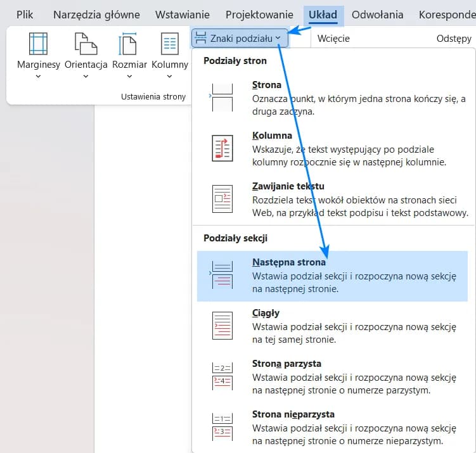Insert a Strona nieparzysta section break
Screen dimensions: 476x453
pos(222,426)
